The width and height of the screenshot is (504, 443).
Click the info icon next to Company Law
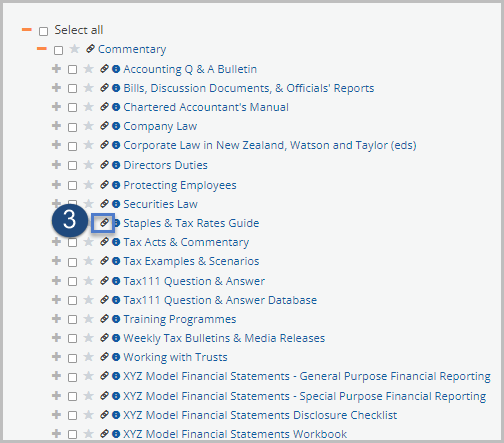pos(116,126)
